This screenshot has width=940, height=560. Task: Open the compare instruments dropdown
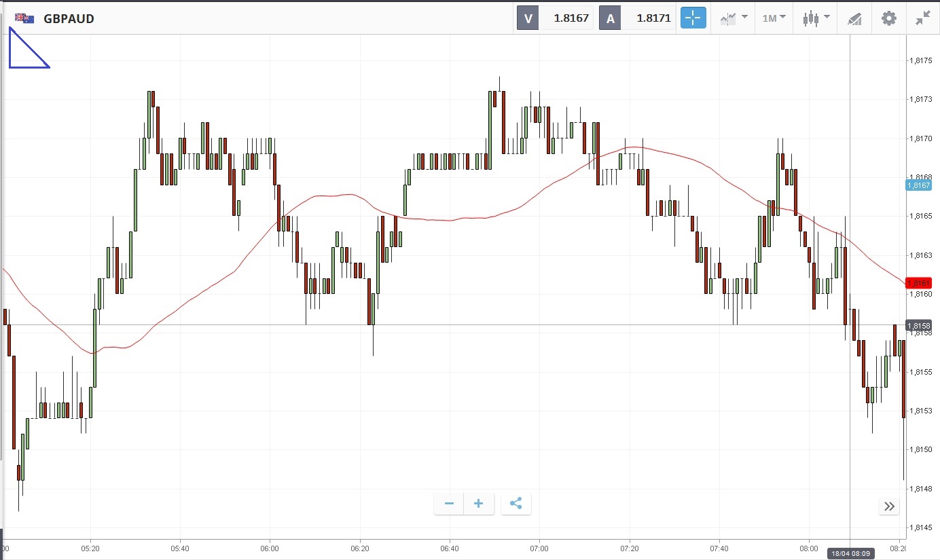click(x=734, y=18)
